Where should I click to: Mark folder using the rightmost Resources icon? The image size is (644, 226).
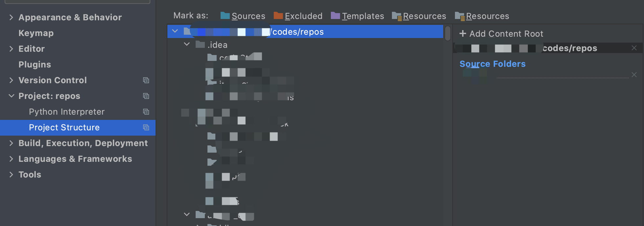(482, 16)
